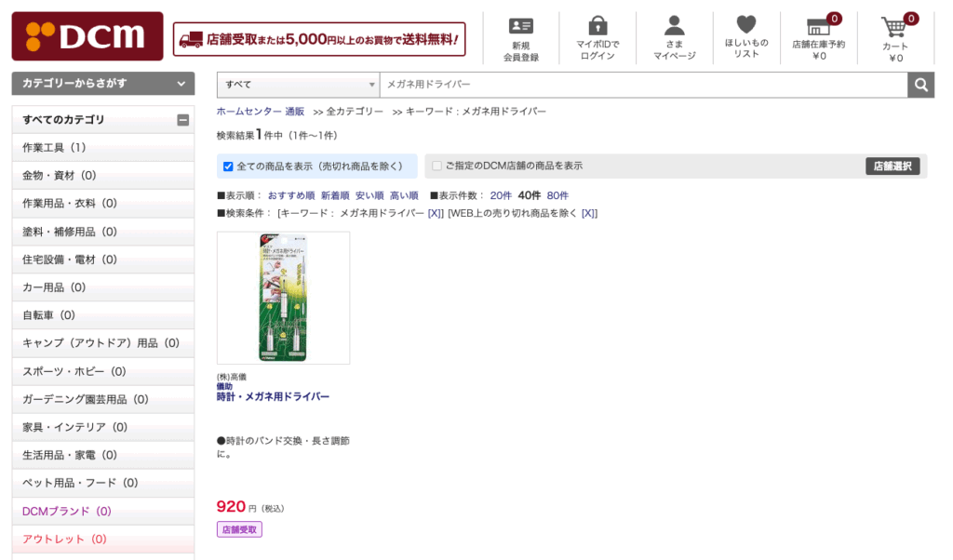Open the store stock reservation icon
This screenshot has height=560, width=953.
pyautogui.click(x=818, y=26)
